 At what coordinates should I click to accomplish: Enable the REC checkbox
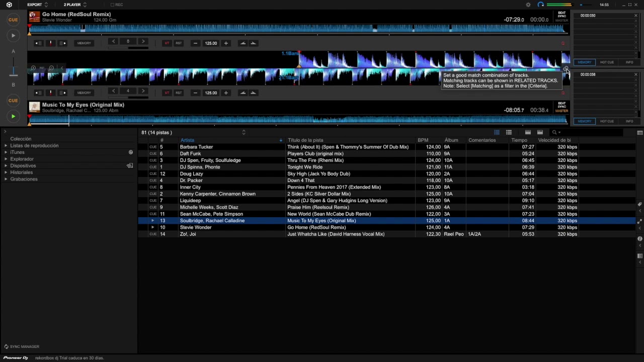pos(112,5)
